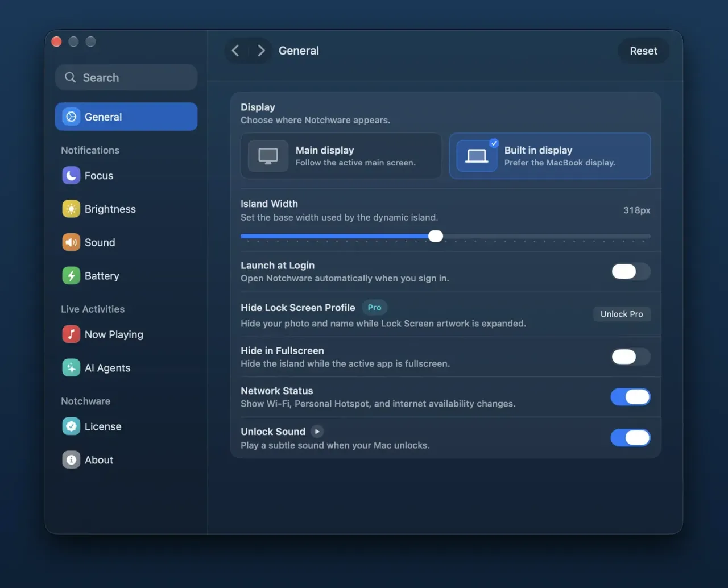Screen dimensions: 728x588
Task: Click the laptop icon for Built in display
Action: coord(477,156)
